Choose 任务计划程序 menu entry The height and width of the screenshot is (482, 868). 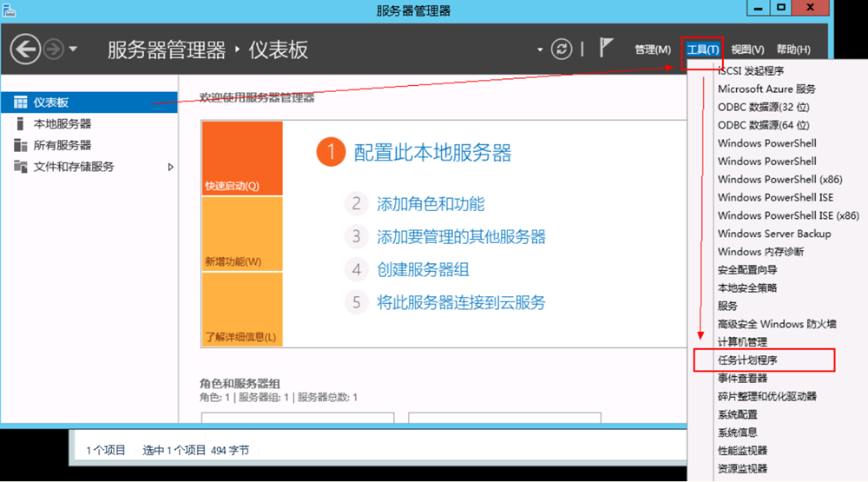pyautogui.click(x=747, y=360)
